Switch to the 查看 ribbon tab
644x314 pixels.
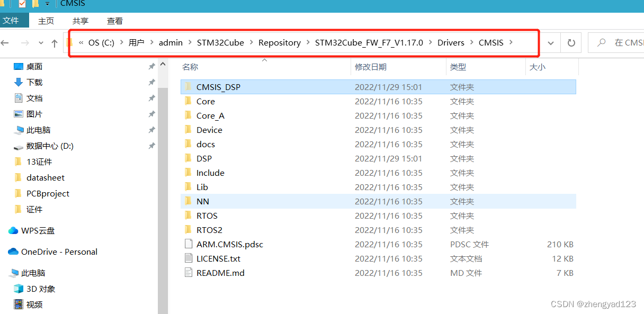pos(115,21)
